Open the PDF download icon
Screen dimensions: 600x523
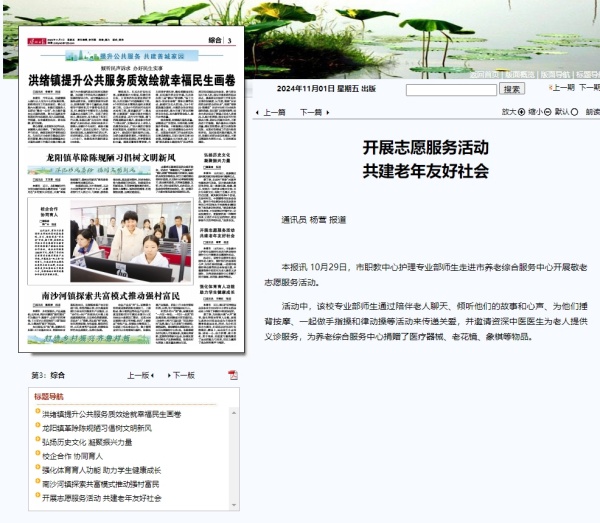pos(233,375)
